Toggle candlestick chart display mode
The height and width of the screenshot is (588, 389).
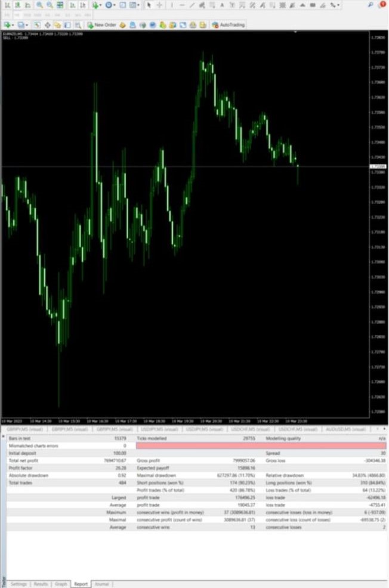(x=18, y=5)
